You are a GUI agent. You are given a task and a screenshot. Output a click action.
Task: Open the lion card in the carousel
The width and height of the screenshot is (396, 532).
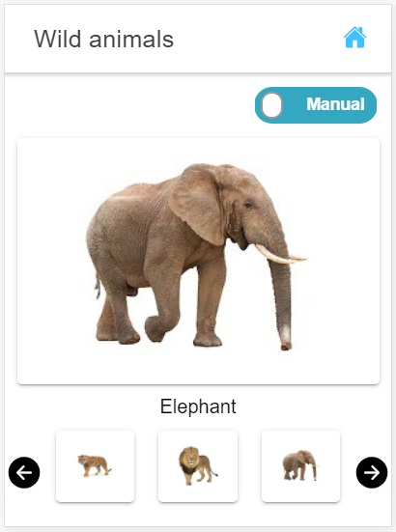[198, 466]
